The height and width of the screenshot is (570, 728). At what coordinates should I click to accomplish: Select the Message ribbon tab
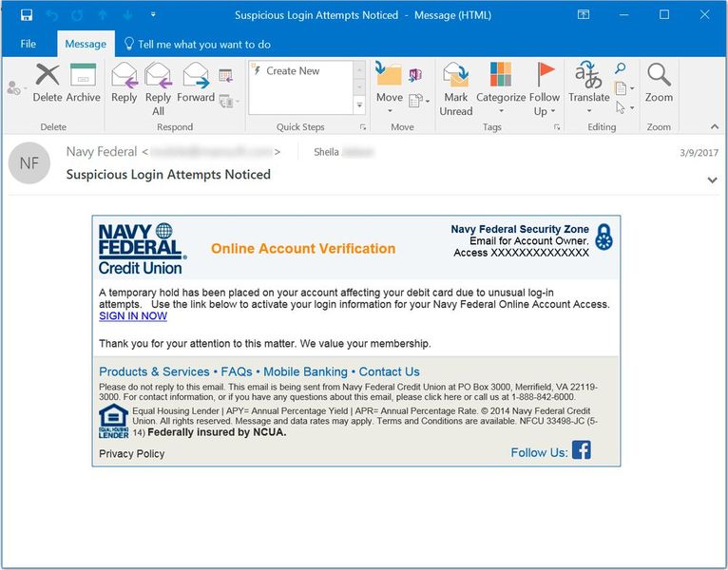[86, 44]
